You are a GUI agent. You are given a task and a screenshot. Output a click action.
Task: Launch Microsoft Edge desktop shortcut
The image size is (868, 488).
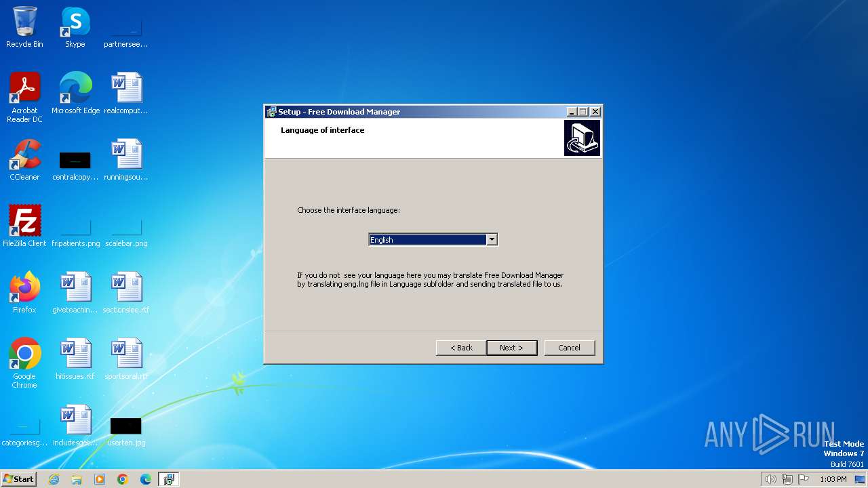tap(75, 93)
